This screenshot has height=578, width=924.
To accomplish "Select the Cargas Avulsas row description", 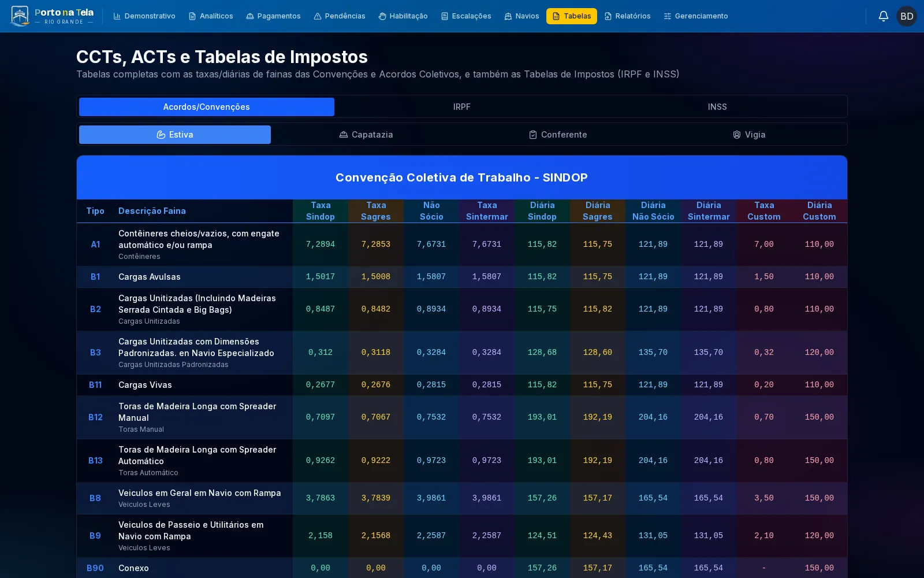I will [150, 277].
